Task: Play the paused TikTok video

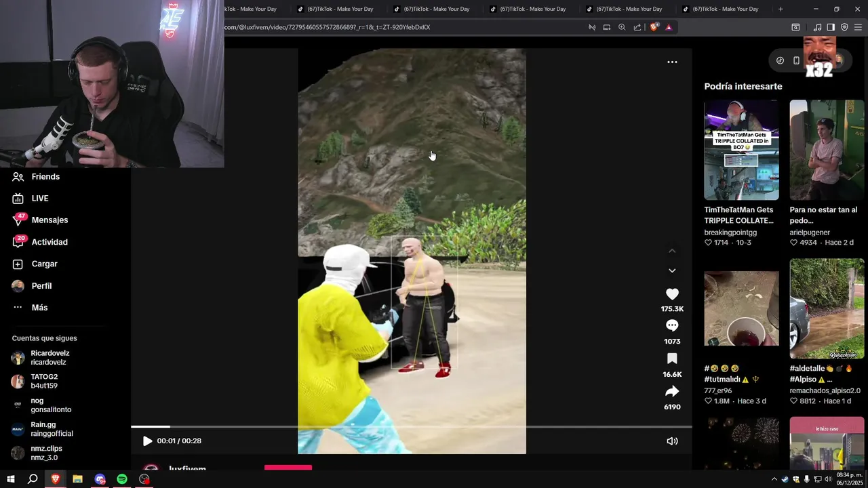Action: point(147,441)
